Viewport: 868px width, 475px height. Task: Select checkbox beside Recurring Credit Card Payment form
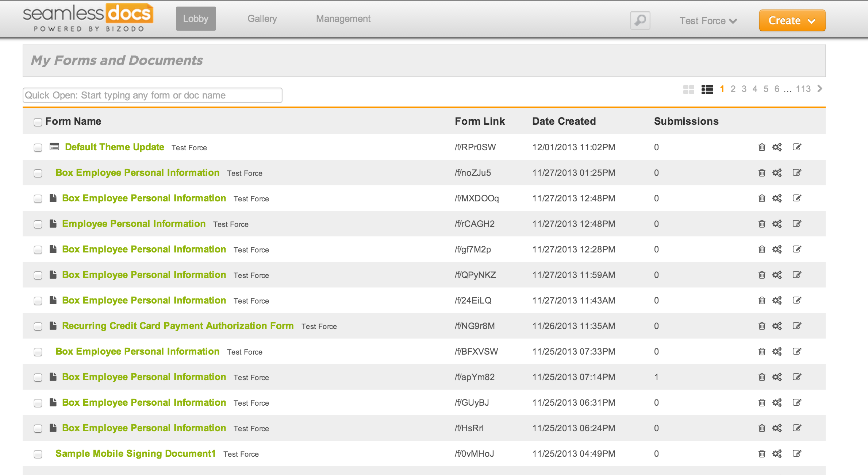[x=38, y=327]
